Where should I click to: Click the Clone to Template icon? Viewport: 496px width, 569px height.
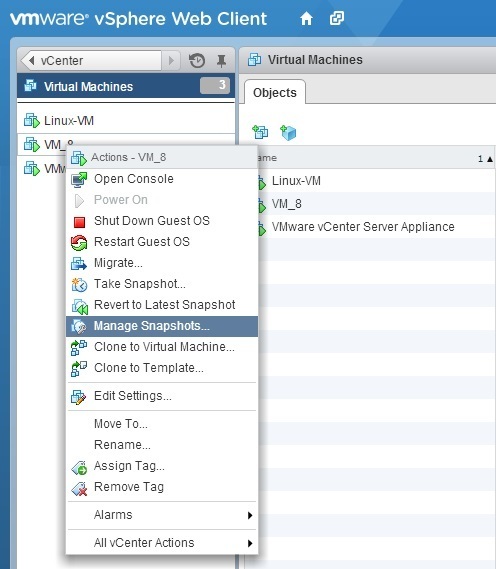pyautogui.click(x=79, y=369)
